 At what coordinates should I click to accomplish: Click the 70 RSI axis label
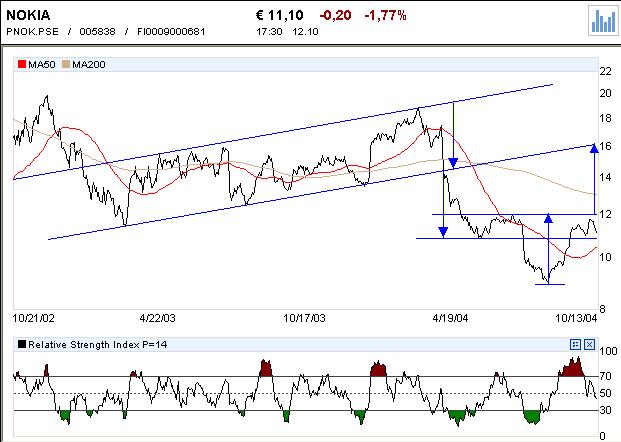click(x=606, y=375)
